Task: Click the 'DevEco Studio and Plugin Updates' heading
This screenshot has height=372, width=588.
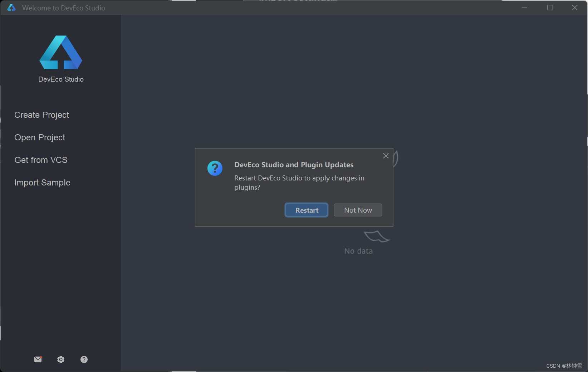Action: pyautogui.click(x=294, y=165)
